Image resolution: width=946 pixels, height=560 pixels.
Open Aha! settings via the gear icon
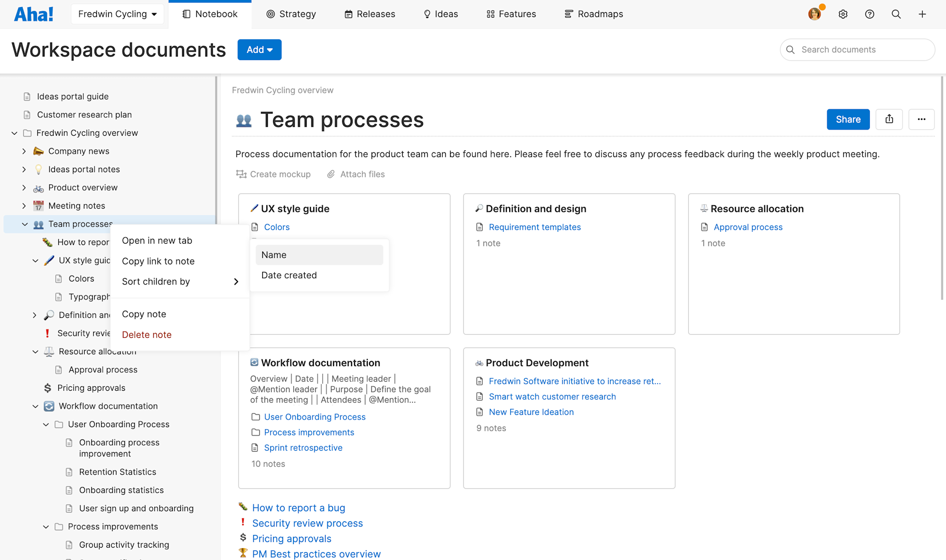pyautogui.click(x=843, y=14)
